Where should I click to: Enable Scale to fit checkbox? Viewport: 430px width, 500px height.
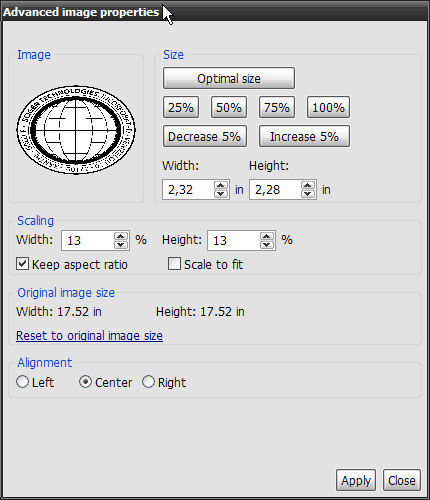tap(174, 264)
